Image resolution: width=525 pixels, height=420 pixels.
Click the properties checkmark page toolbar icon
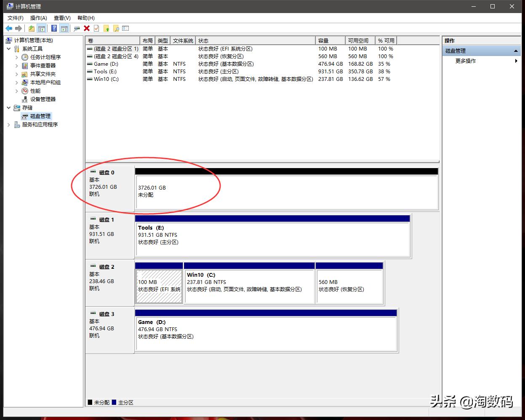96,28
